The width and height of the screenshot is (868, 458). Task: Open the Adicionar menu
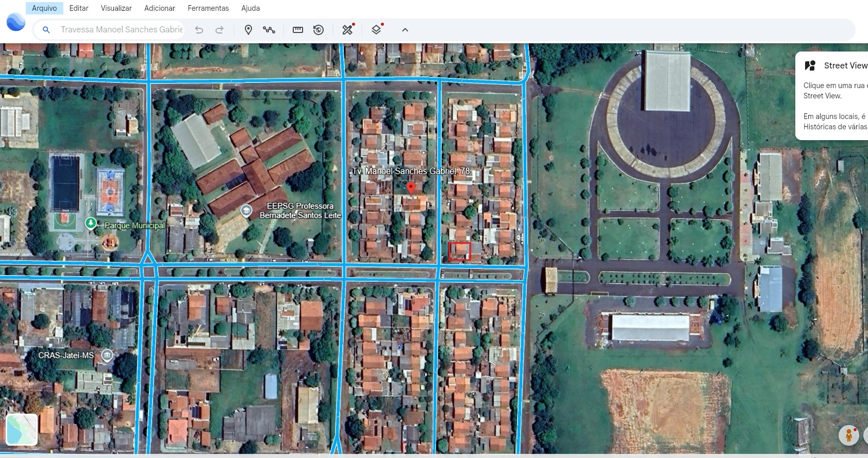click(160, 8)
